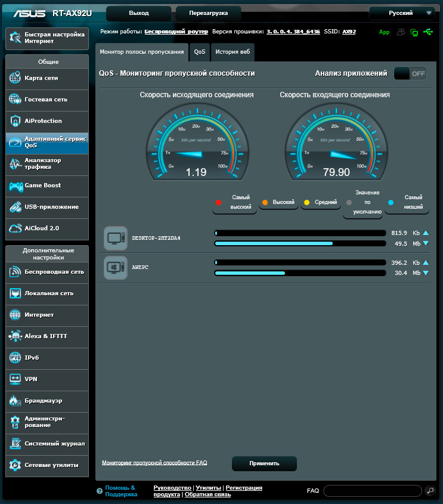The image size is (443, 504).
Task: Click the Перезагрузка reboot button
Action: pyautogui.click(x=209, y=13)
